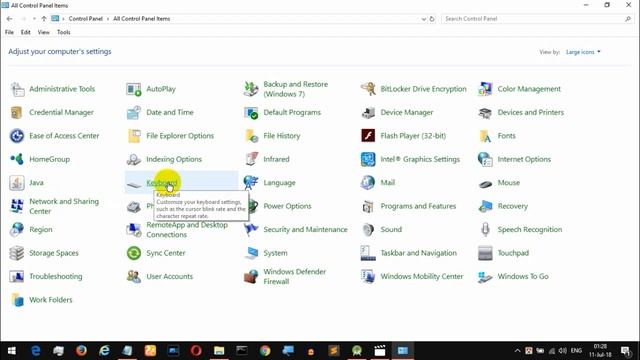
Task: Open the Touchpad icon
Action: pyautogui.click(x=485, y=253)
